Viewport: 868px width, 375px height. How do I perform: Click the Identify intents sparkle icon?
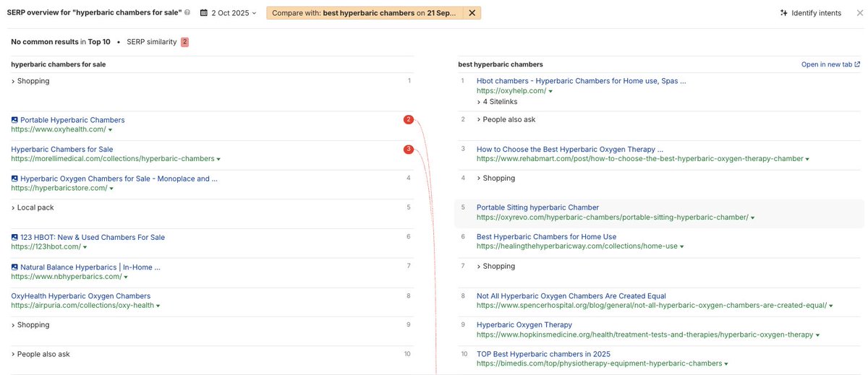[784, 13]
